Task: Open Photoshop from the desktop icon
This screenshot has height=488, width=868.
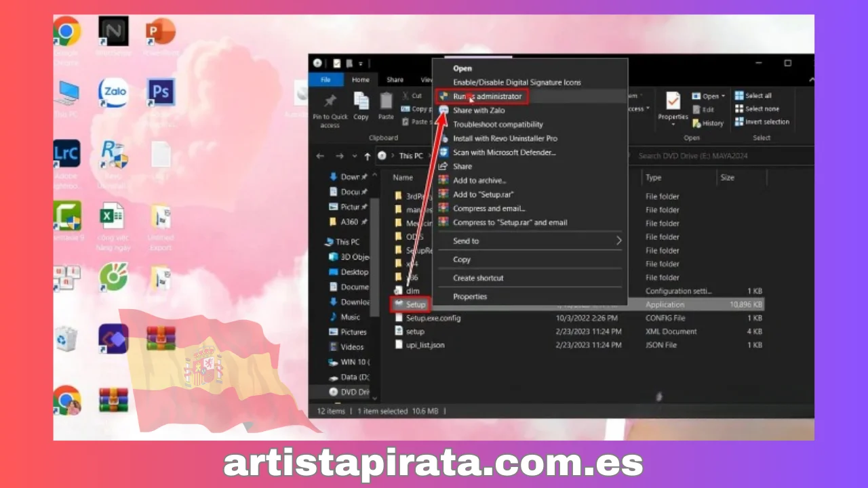Action: click(x=161, y=91)
